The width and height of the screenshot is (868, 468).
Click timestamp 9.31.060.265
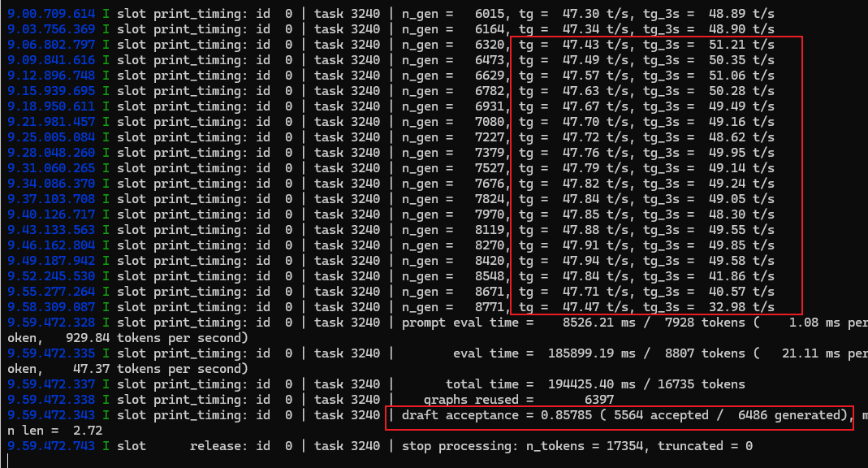point(51,168)
